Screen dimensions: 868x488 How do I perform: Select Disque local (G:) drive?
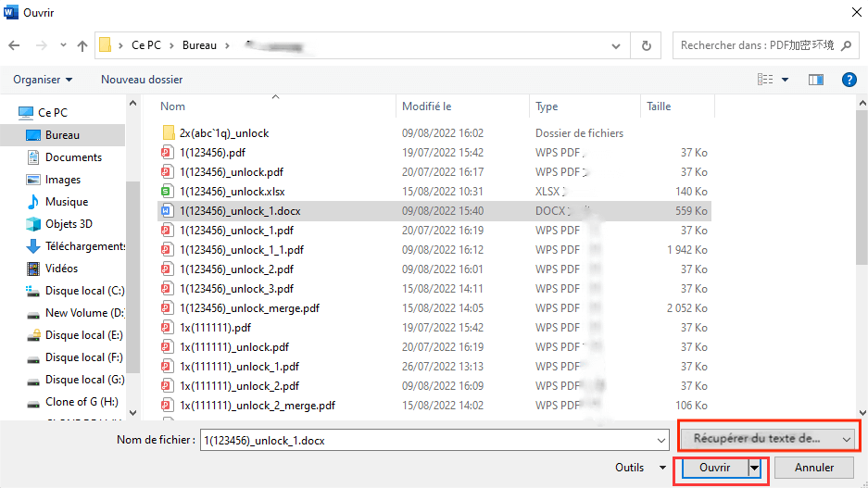coord(84,380)
